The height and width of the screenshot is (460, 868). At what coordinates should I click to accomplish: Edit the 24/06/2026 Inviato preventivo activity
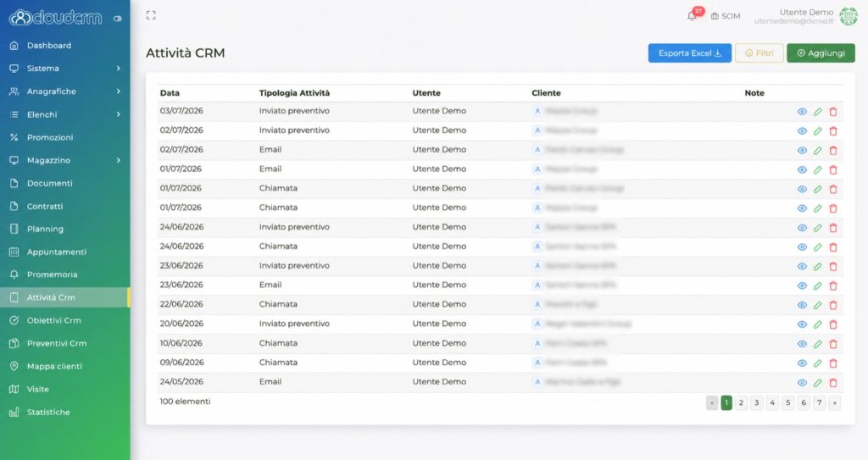click(x=818, y=228)
